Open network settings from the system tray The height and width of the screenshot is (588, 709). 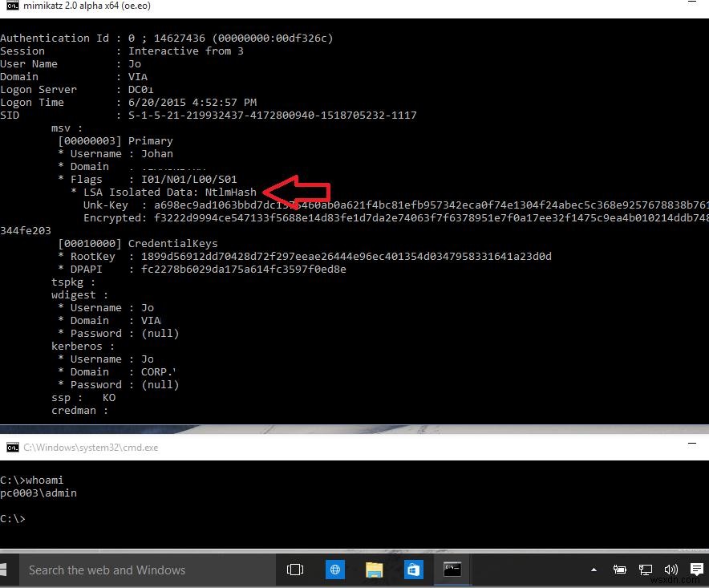[x=646, y=570]
